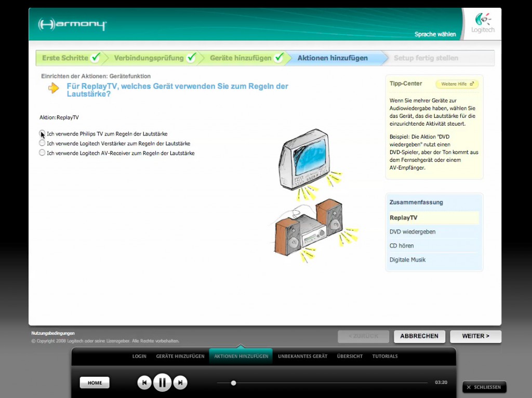Click the 03:20 time display
Image resolution: width=532 pixels, height=398 pixels.
pyautogui.click(x=441, y=382)
